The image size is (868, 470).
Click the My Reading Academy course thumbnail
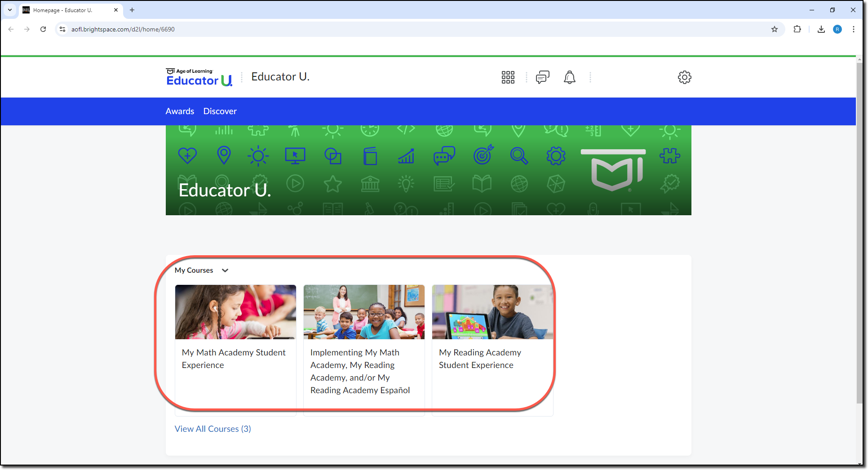click(x=492, y=312)
